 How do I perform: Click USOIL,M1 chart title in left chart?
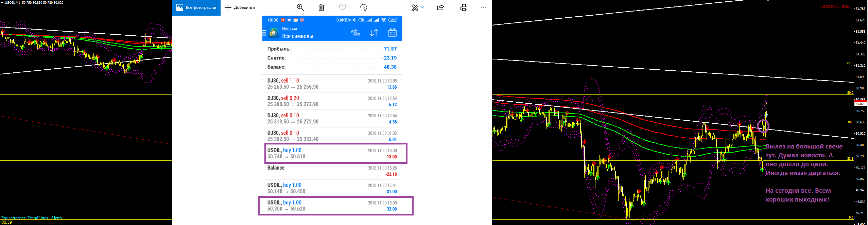coord(13,2)
